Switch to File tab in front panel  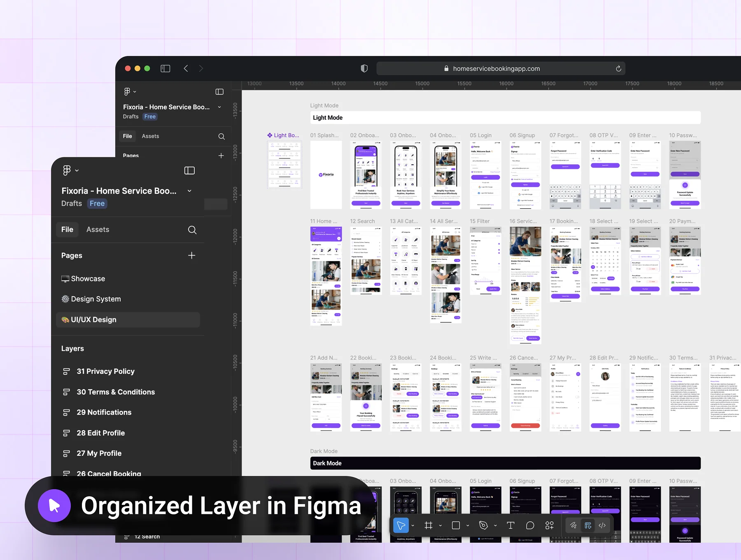tap(67, 230)
